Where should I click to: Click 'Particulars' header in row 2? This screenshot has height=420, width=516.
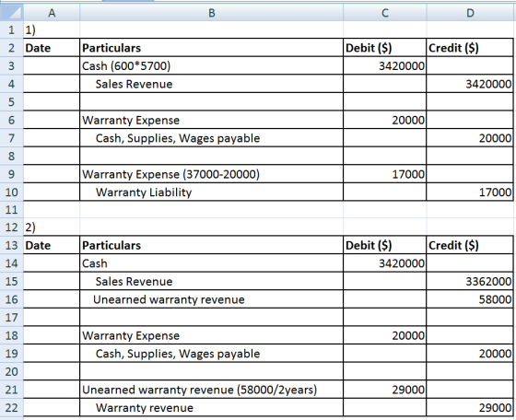(x=212, y=48)
